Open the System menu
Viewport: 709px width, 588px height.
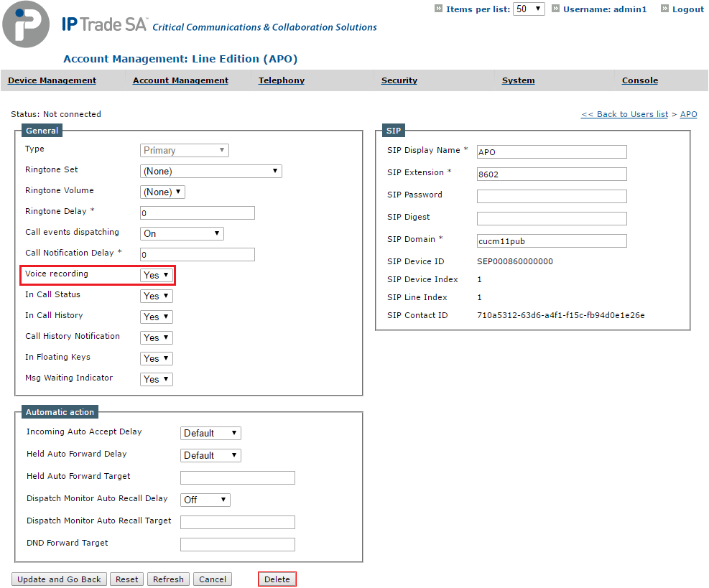518,80
